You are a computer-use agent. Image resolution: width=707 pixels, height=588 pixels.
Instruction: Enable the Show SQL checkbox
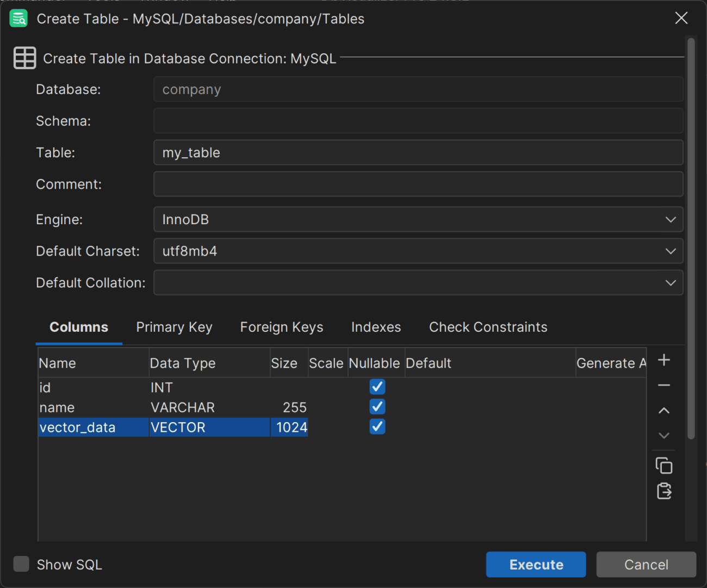[21, 564]
